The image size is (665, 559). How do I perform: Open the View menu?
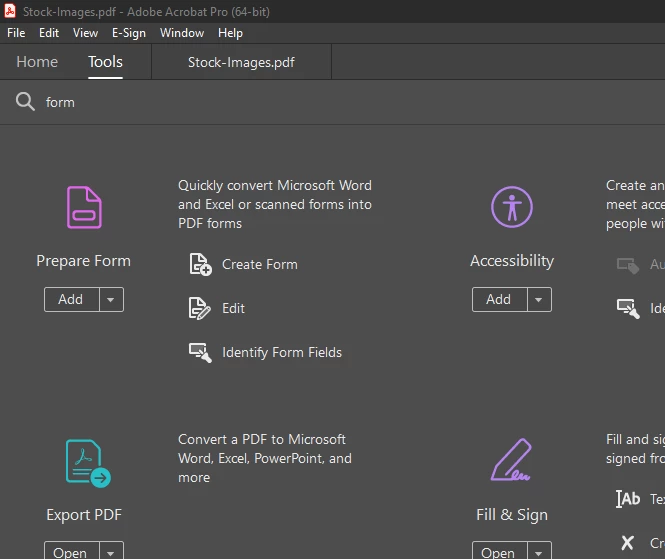(x=85, y=33)
